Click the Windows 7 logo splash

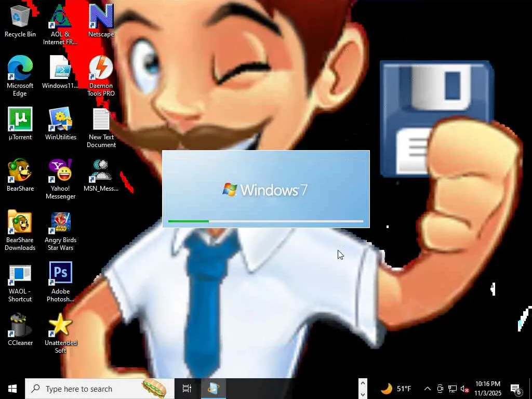(265, 190)
